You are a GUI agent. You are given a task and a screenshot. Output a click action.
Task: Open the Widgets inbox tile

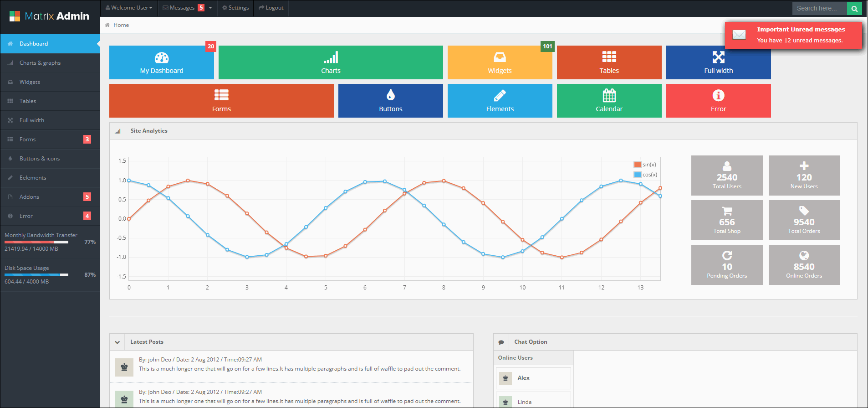[x=500, y=62]
